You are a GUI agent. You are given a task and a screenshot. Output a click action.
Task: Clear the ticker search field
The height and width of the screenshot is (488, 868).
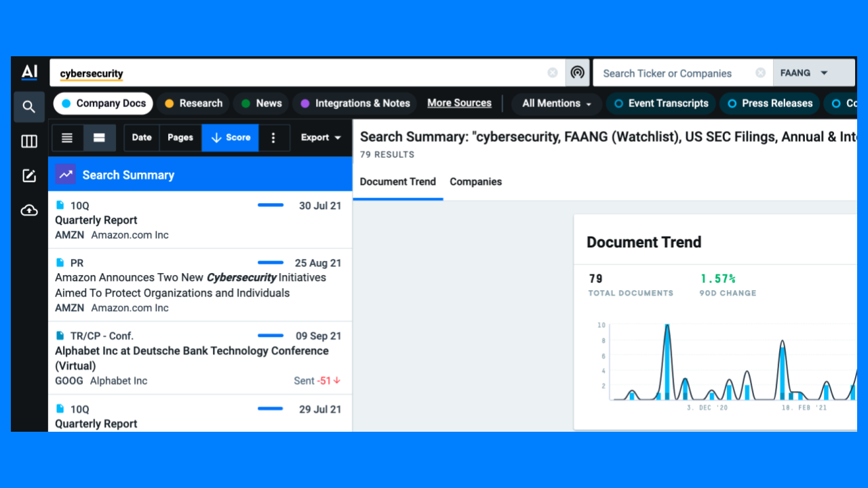pyautogui.click(x=761, y=73)
